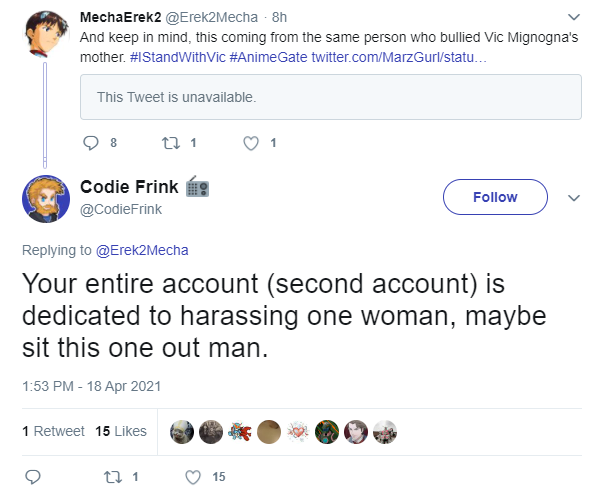
Task: Click the last liker's avatar thumbnail
Action: click(385, 432)
